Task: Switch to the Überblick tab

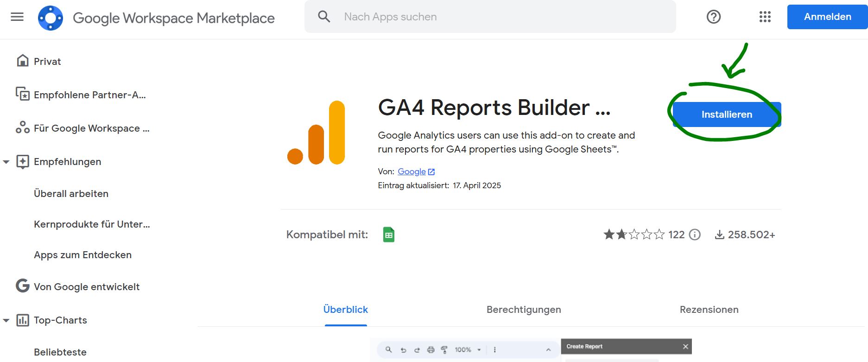Action: point(346,310)
